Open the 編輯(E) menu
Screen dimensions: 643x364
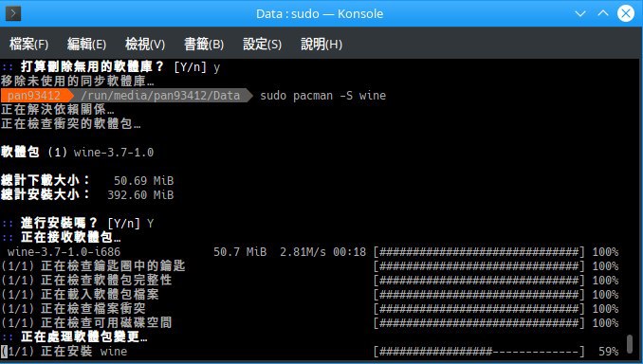86,44
